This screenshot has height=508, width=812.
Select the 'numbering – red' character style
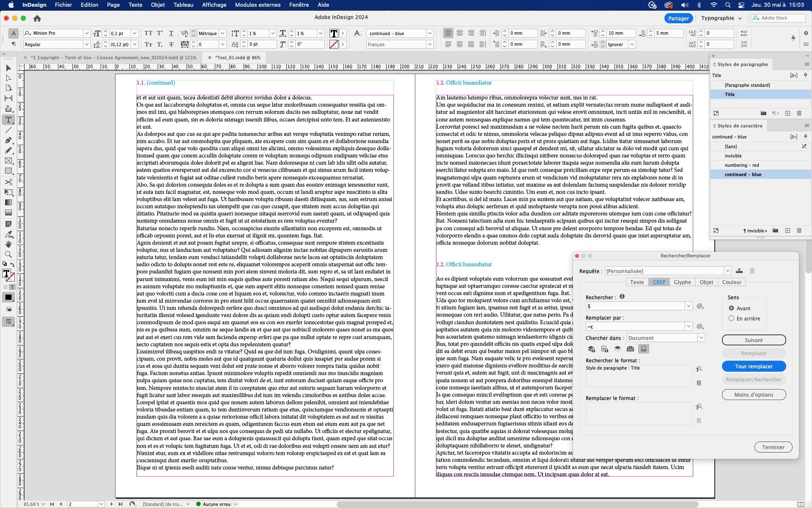click(x=742, y=165)
